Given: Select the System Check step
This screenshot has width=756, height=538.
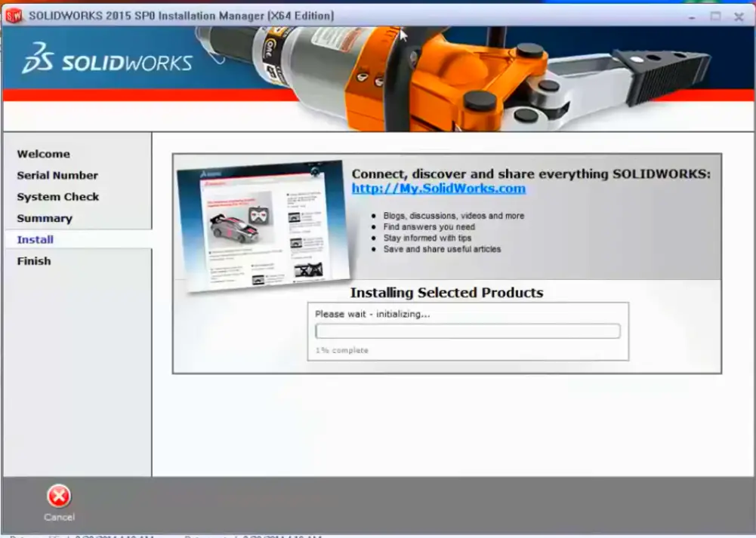Looking at the screenshot, I should pos(58,197).
